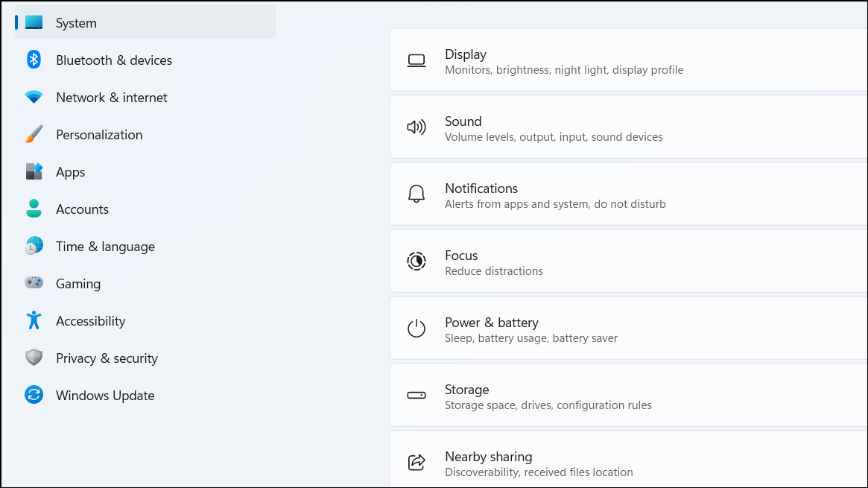
Task: Click the Time & language globe clock icon
Action: [34, 246]
